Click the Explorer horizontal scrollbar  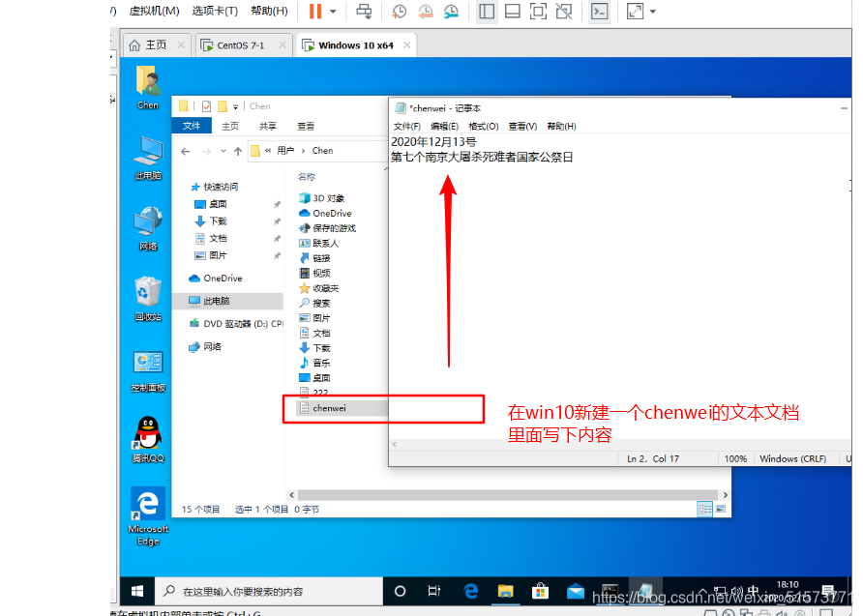coord(508,495)
